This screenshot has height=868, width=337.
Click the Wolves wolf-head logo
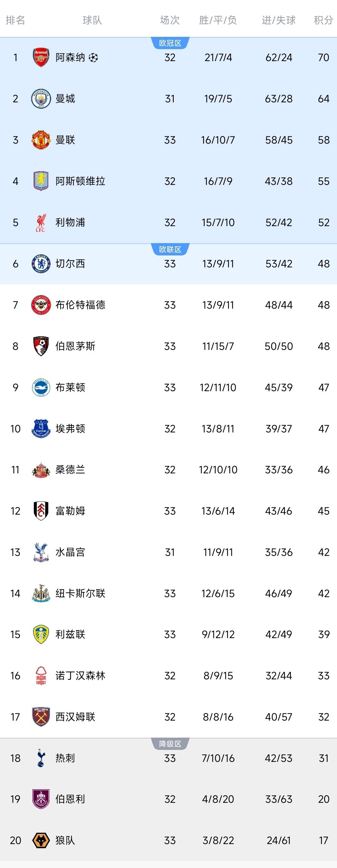click(41, 840)
